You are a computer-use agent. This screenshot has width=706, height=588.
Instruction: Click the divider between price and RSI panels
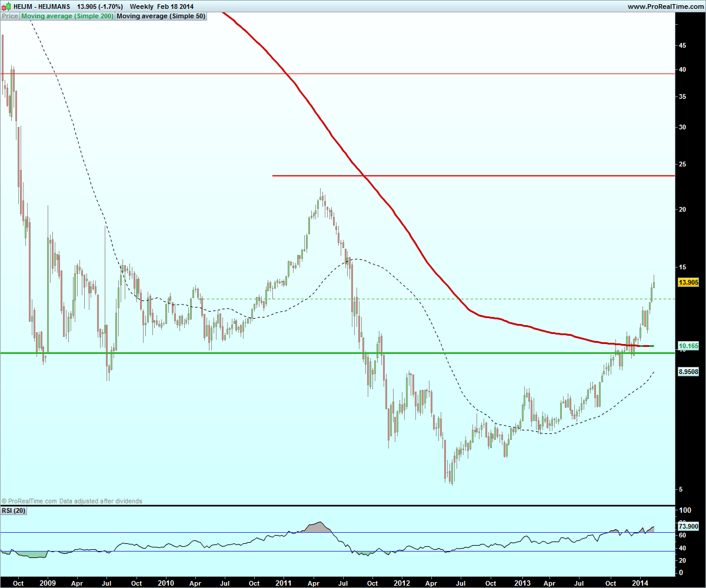(337, 505)
